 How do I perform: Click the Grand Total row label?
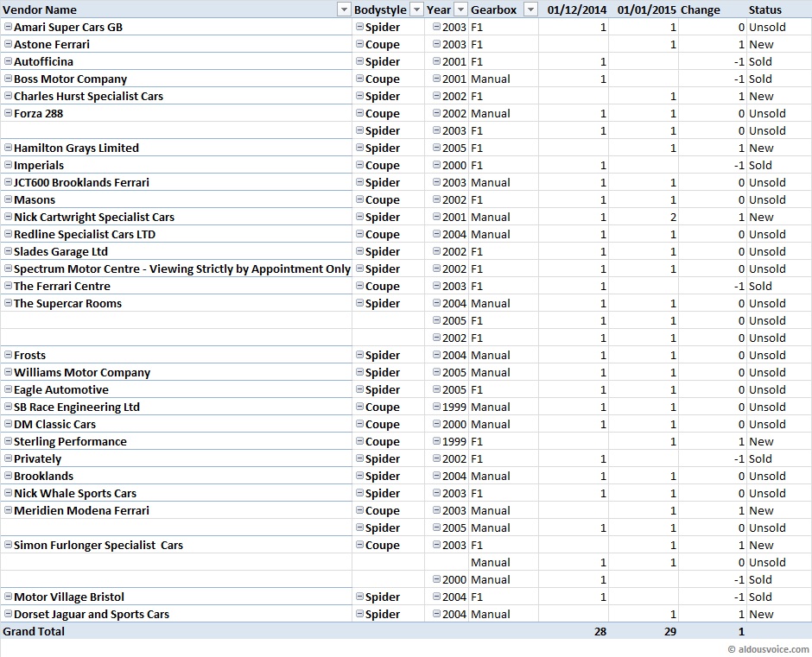pyautogui.click(x=35, y=631)
